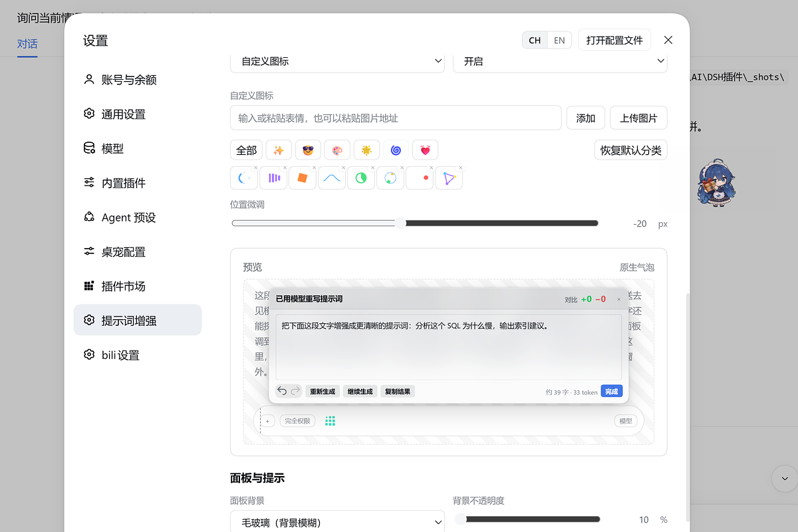Viewport: 798px width, 532px height.
Task: Remove the orange square icon
Action: tap(315, 168)
